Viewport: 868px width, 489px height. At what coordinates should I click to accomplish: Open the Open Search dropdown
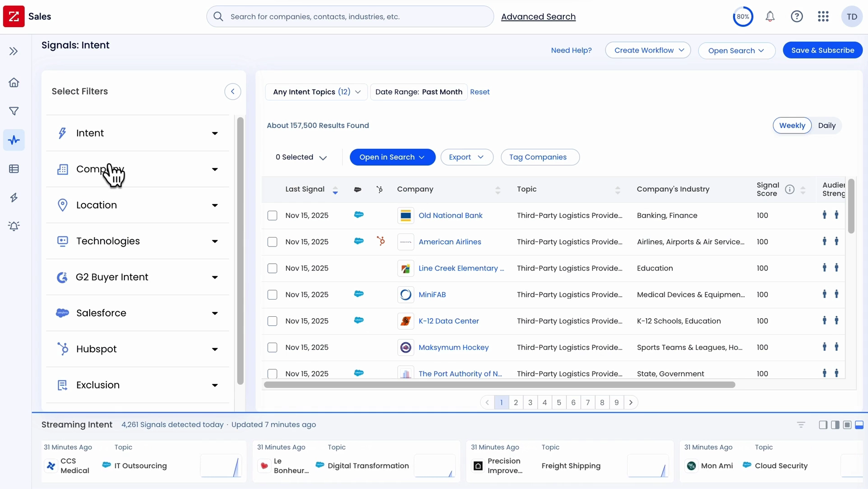(x=737, y=51)
